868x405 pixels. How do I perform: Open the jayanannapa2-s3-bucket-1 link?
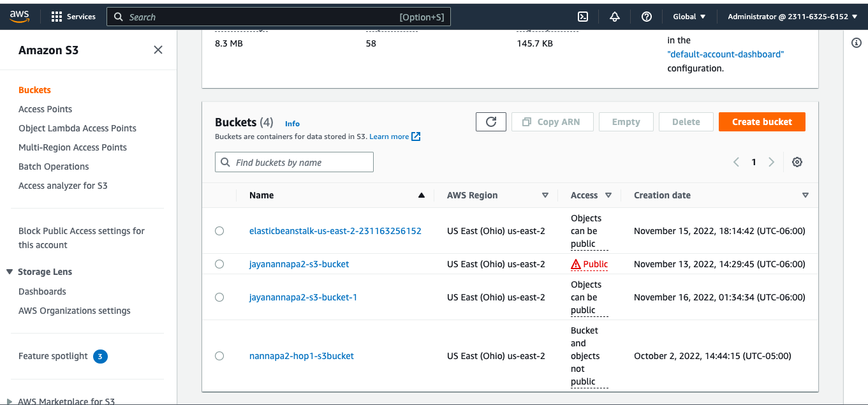tap(303, 297)
